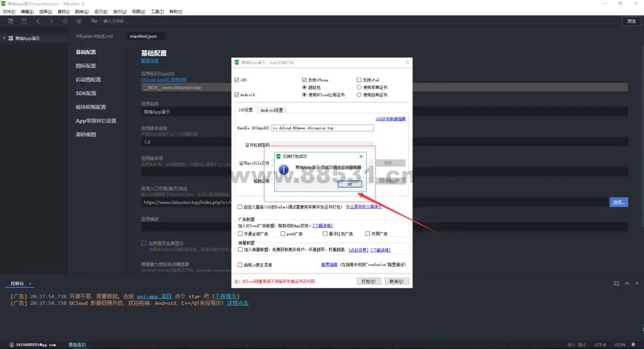Close the console panel tab with X
The height and width of the screenshot is (349, 644).
[x=30, y=284]
